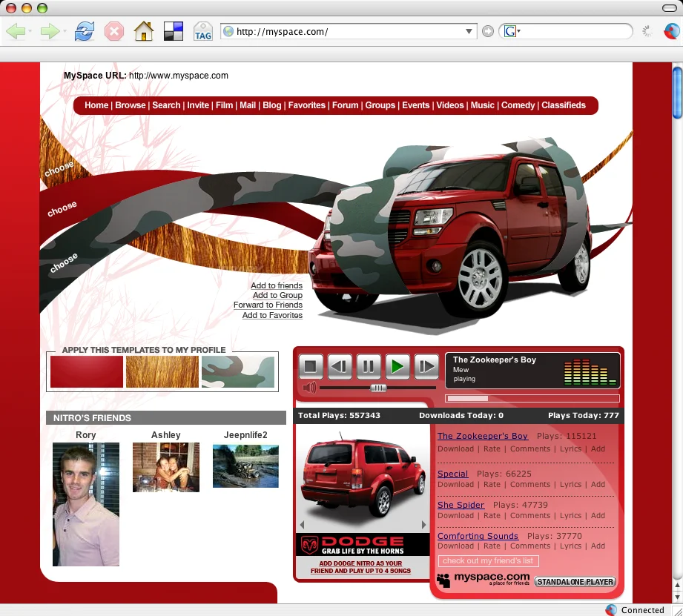
Task: Click the browser forward arrow
Action: pyautogui.click(x=49, y=31)
